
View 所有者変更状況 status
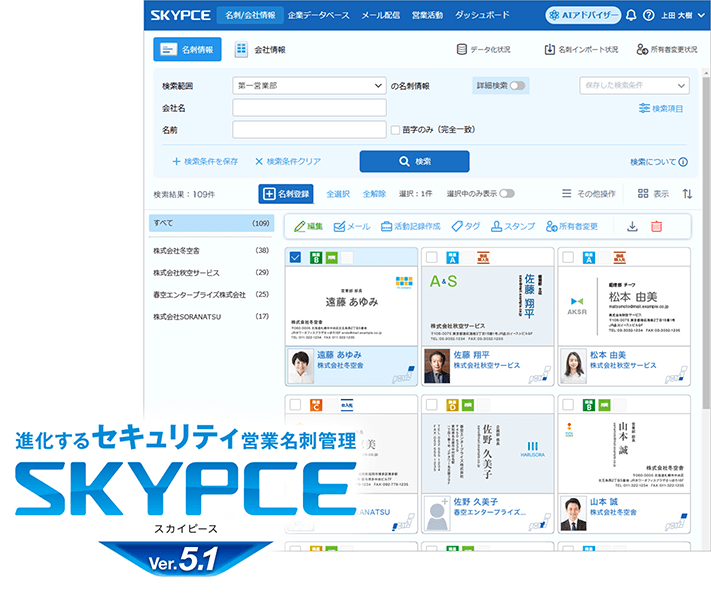667,49
